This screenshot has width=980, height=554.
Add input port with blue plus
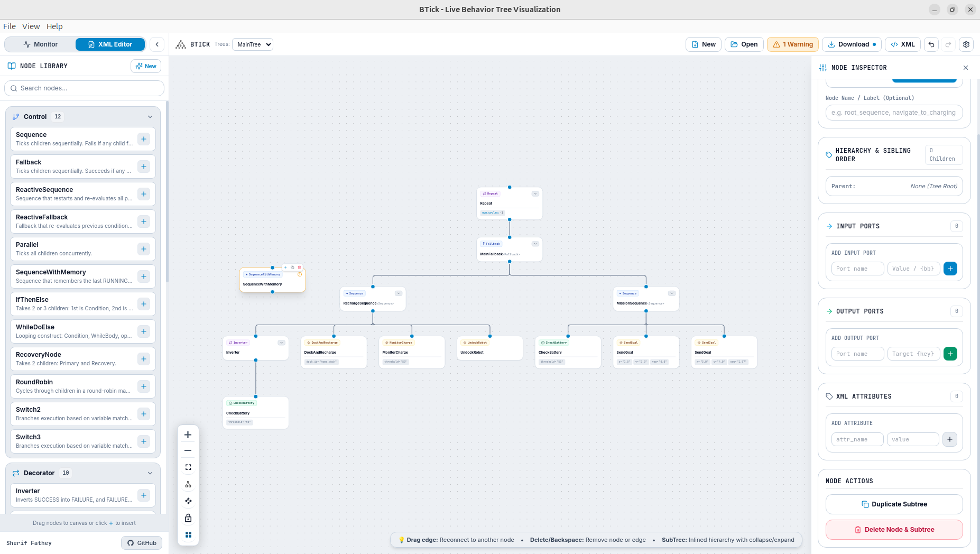[x=950, y=269]
